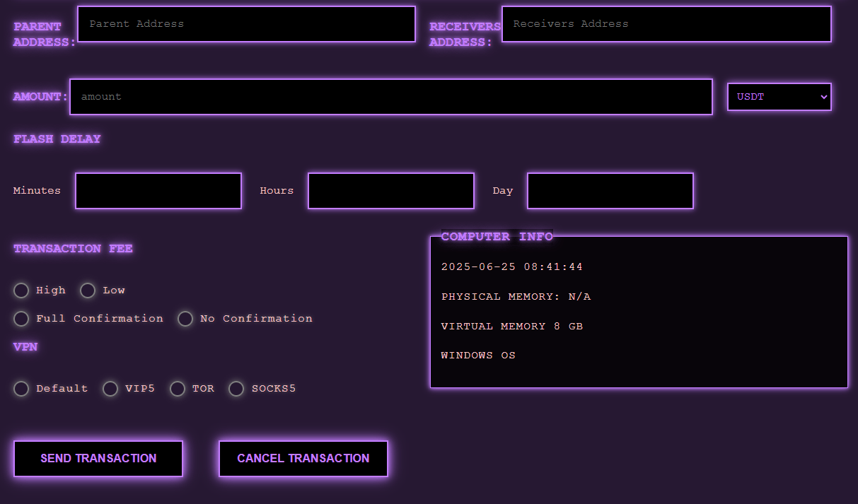Click the VIRTUAL MEMORY 8 GB text
Screen dimensions: 858x504
point(512,327)
